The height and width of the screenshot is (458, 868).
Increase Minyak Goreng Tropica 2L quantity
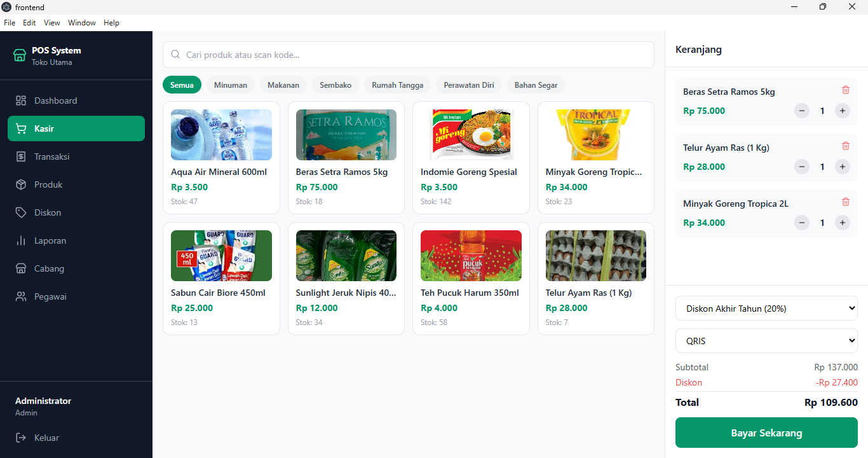(843, 223)
